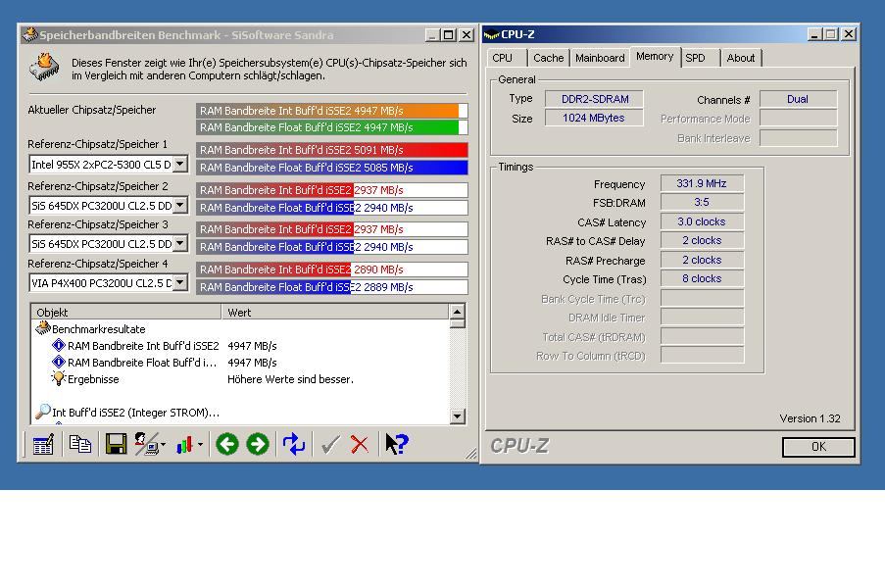Image resolution: width=885 pixels, height=588 pixels.
Task: Click the magnifier icon beside Int Buff'd iSSE2 (Integer STROM)
Action: pyautogui.click(x=43, y=412)
